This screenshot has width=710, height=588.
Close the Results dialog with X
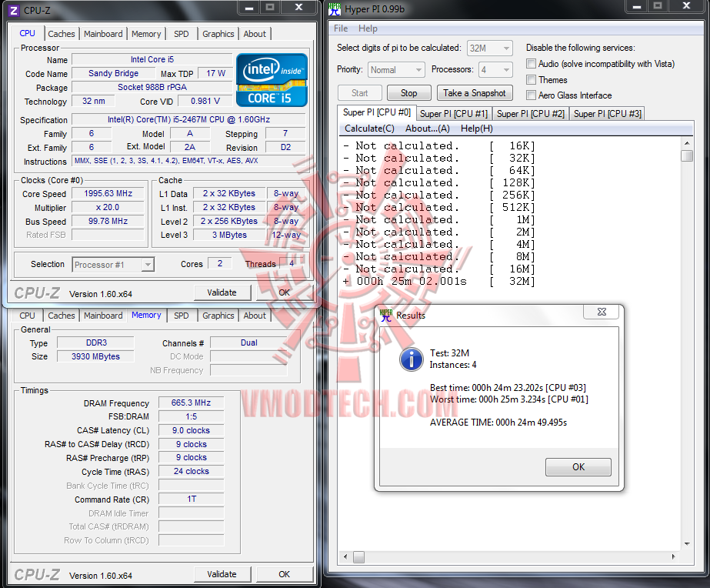(602, 312)
